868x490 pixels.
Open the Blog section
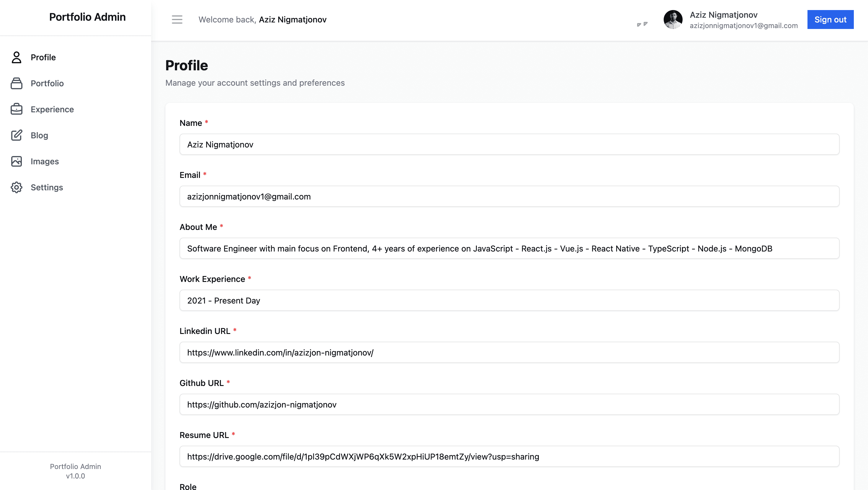pos(40,135)
